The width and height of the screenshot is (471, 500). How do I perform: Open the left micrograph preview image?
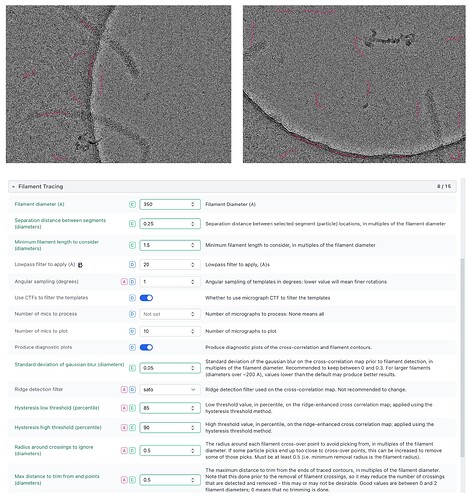[x=118, y=84]
